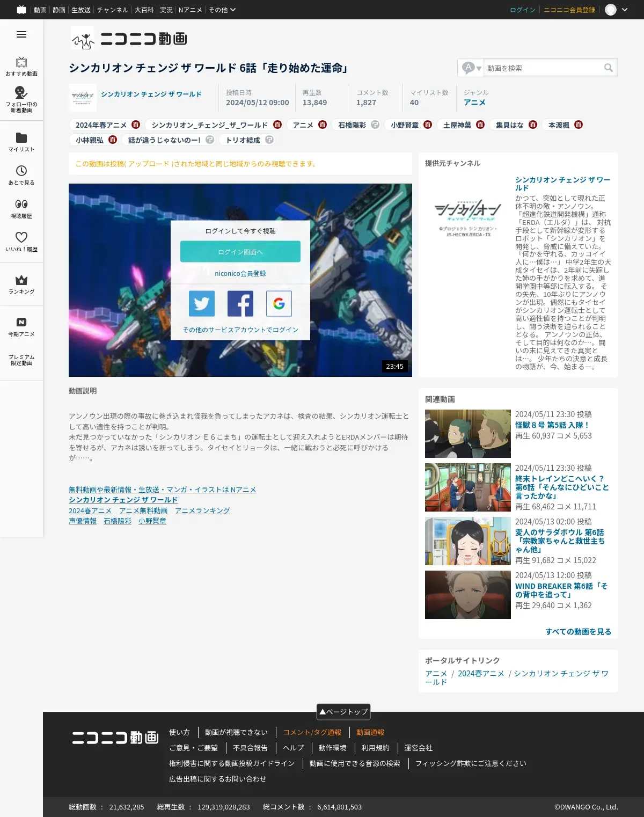Click 無料動画や最新情報 Nアニメ description link

coord(163,490)
